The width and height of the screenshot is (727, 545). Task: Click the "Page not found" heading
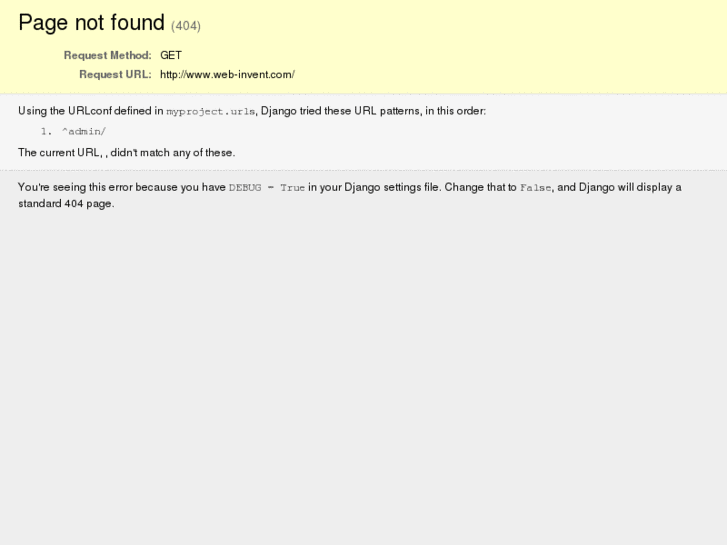click(x=91, y=23)
